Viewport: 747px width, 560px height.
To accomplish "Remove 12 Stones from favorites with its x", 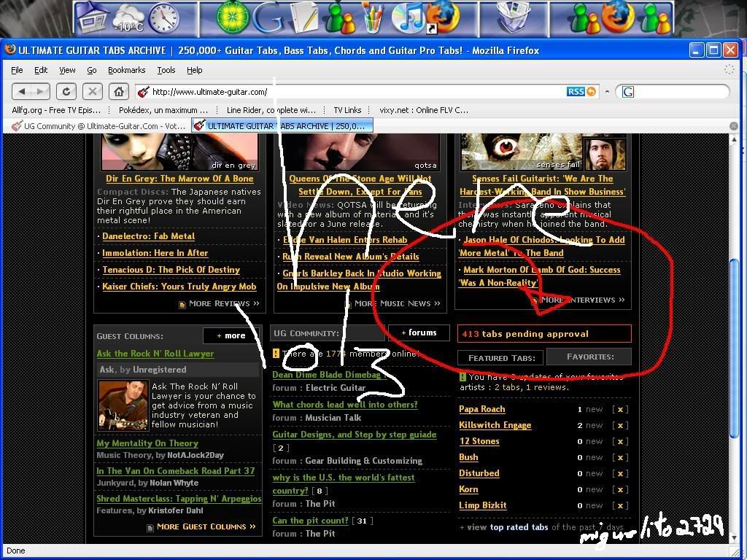I will tap(620, 441).
